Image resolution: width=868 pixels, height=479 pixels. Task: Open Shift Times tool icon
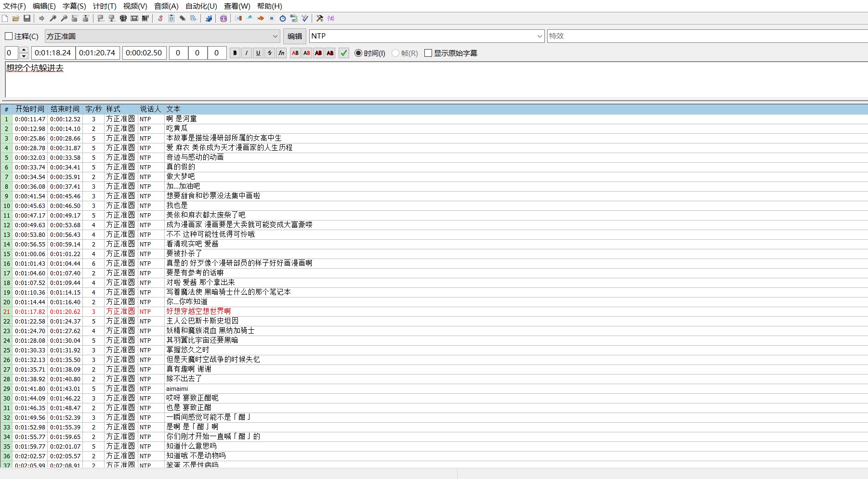point(238,18)
